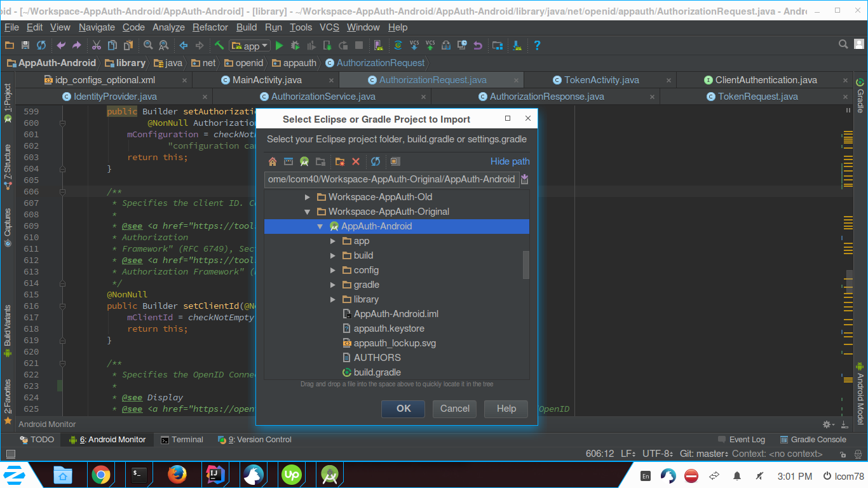Toggle display of hidden files in file chooser
Image resolution: width=868 pixels, height=488 pixels.
[x=395, y=161]
